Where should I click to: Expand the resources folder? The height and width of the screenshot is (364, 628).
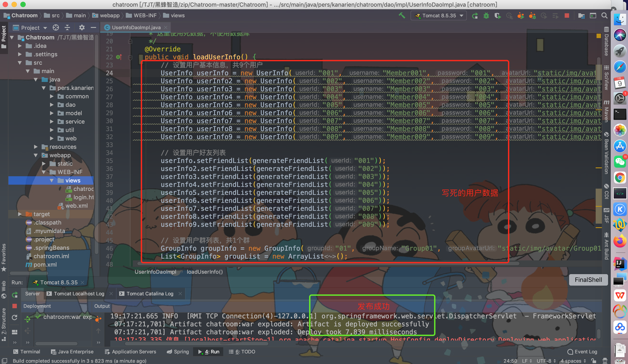[x=36, y=147]
